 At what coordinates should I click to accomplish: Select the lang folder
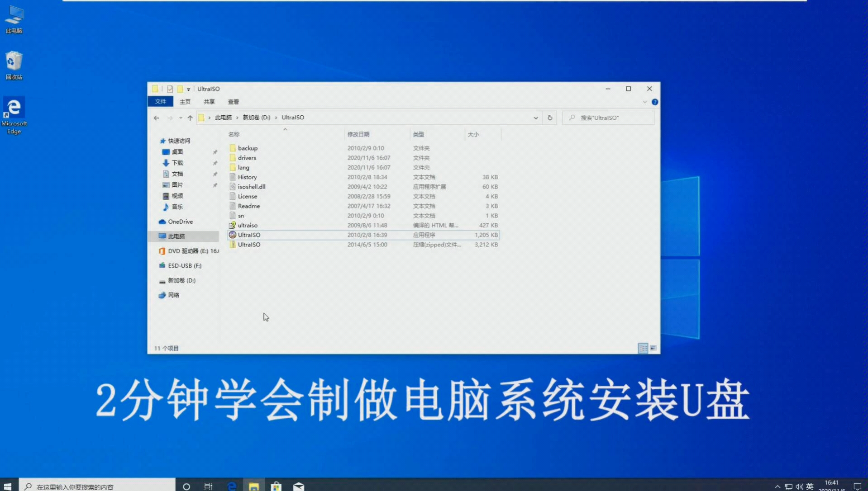point(363,168)
